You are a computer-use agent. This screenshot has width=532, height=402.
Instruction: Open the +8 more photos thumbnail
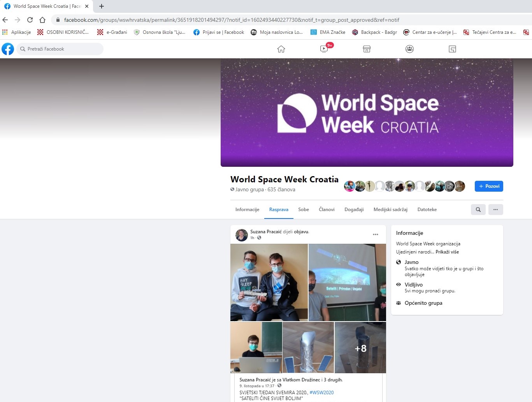(x=360, y=348)
